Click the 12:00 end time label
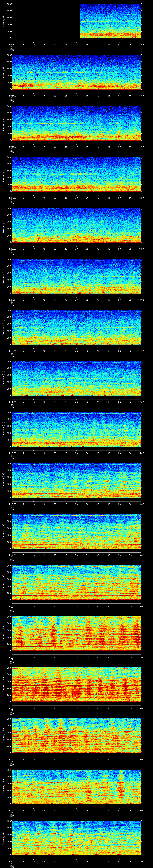 pyautogui.click(x=141, y=402)
